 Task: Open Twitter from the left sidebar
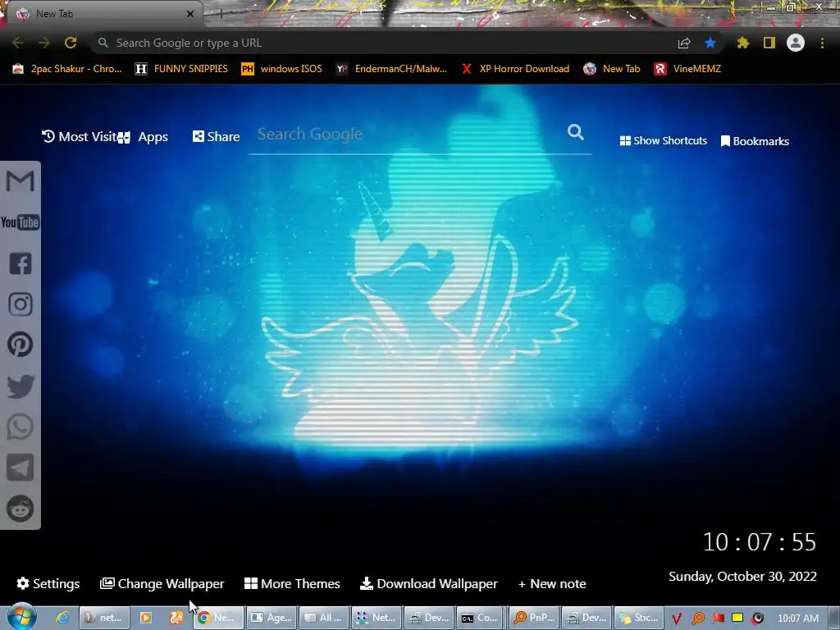(x=21, y=386)
